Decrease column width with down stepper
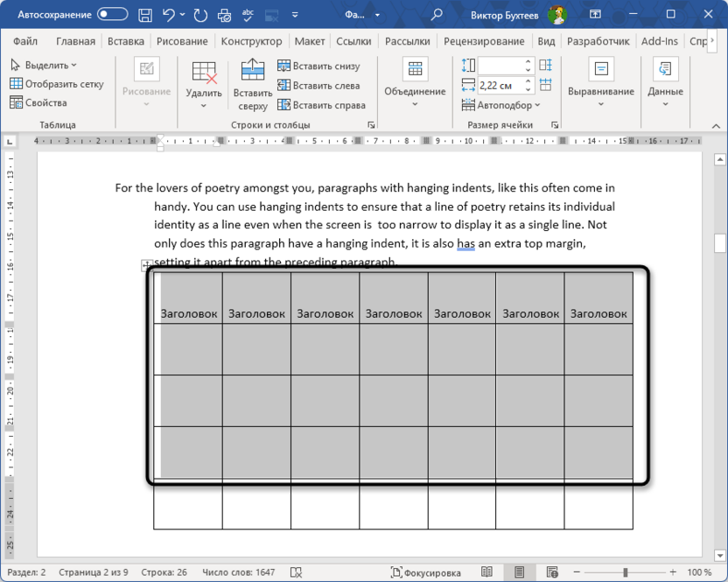Screen dimensions: 728x582 pos(528,89)
